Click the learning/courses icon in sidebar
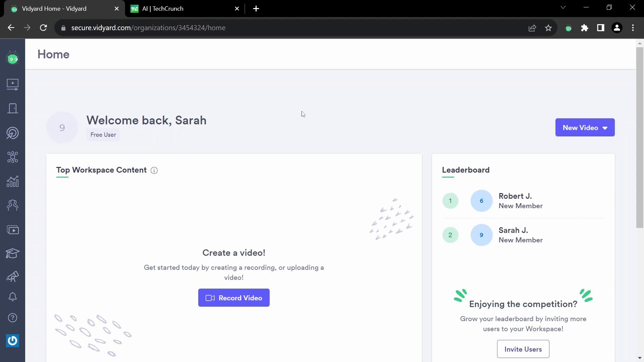The width and height of the screenshot is (644, 362). tap(12, 253)
